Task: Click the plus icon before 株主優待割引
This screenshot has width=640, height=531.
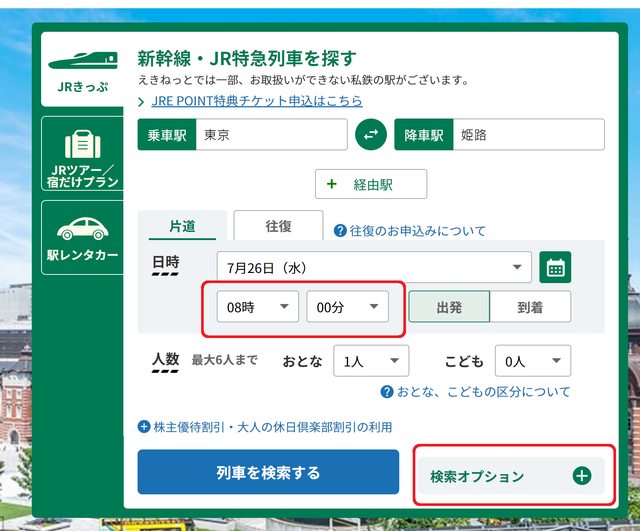Action: [143, 427]
